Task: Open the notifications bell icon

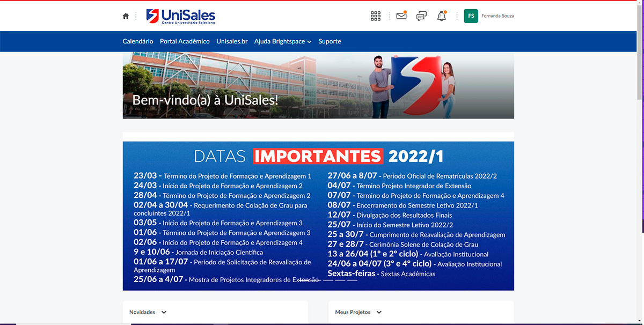Action: [x=442, y=16]
